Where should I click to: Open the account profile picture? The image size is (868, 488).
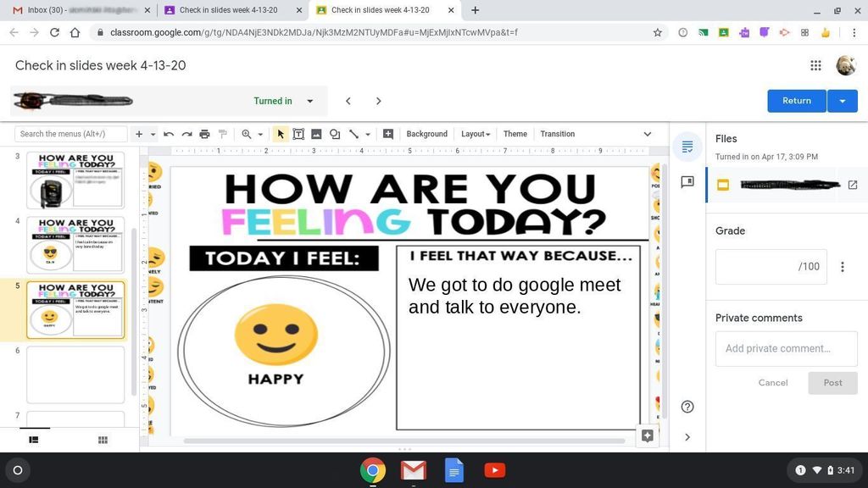tap(846, 65)
